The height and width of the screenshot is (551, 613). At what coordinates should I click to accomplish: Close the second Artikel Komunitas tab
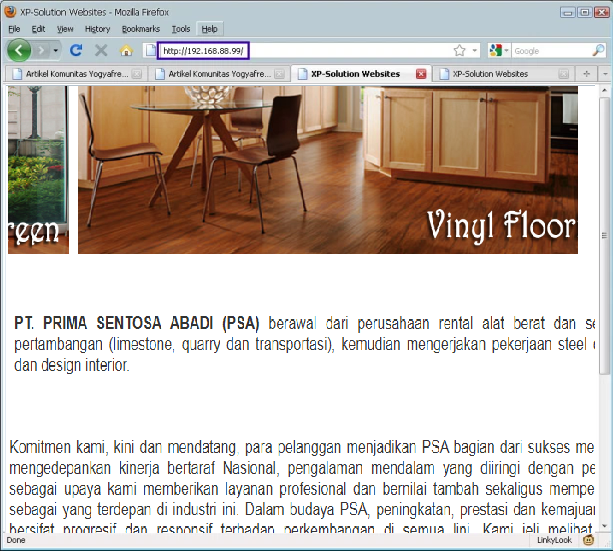[x=279, y=74]
